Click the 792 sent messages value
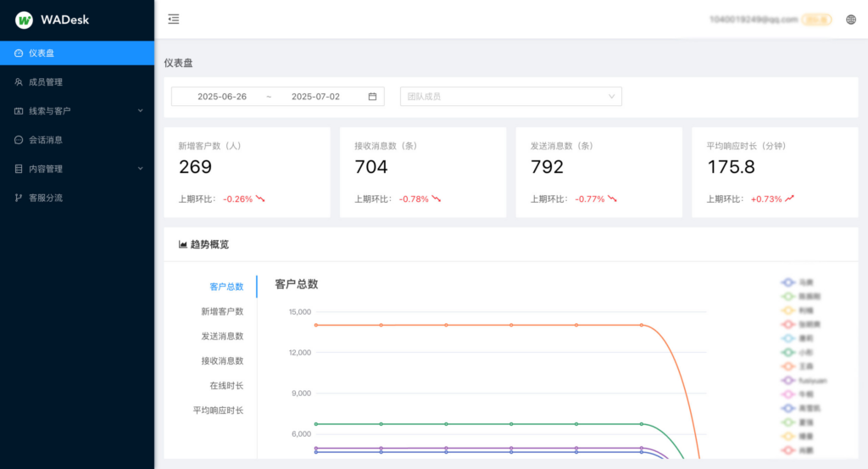 tap(547, 167)
